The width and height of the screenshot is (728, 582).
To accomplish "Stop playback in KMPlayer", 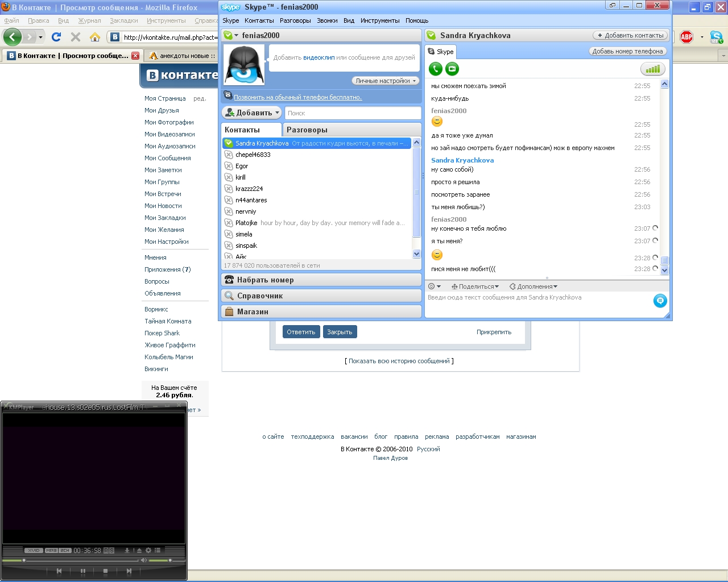I will pyautogui.click(x=105, y=571).
